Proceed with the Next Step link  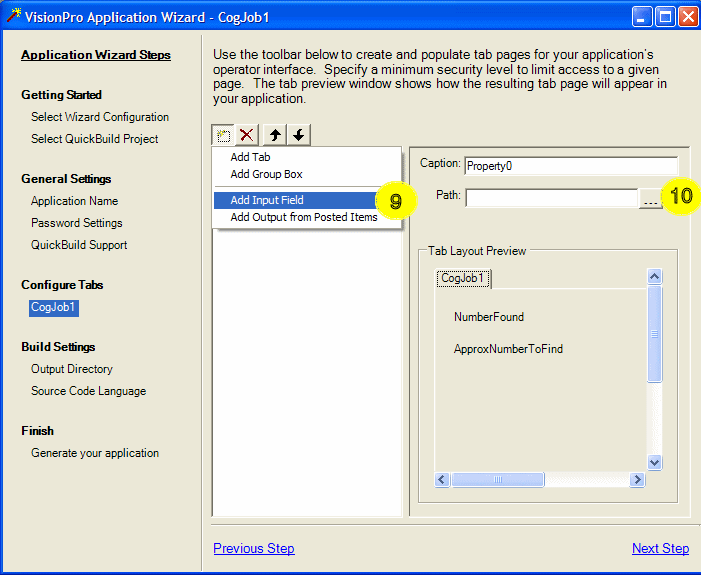[660, 548]
